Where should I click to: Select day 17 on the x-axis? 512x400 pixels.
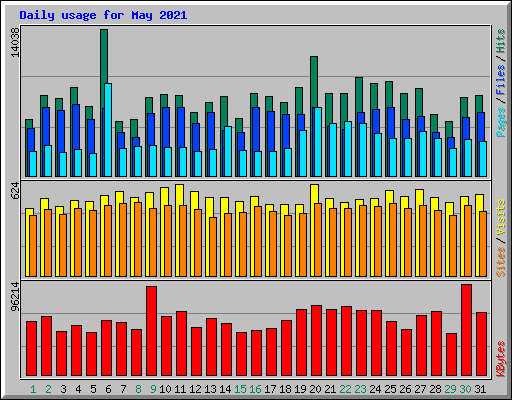[270, 389]
